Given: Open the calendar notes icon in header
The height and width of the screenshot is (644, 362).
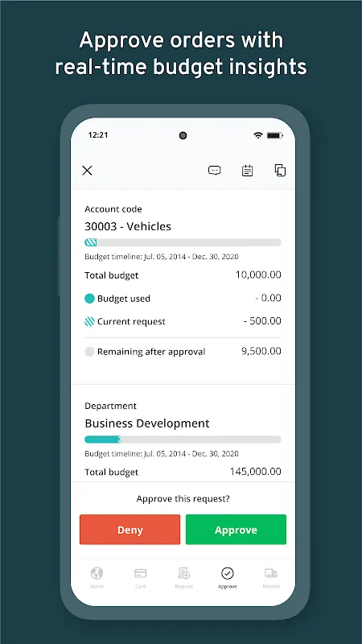Looking at the screenshot, I should pos(247,171).
